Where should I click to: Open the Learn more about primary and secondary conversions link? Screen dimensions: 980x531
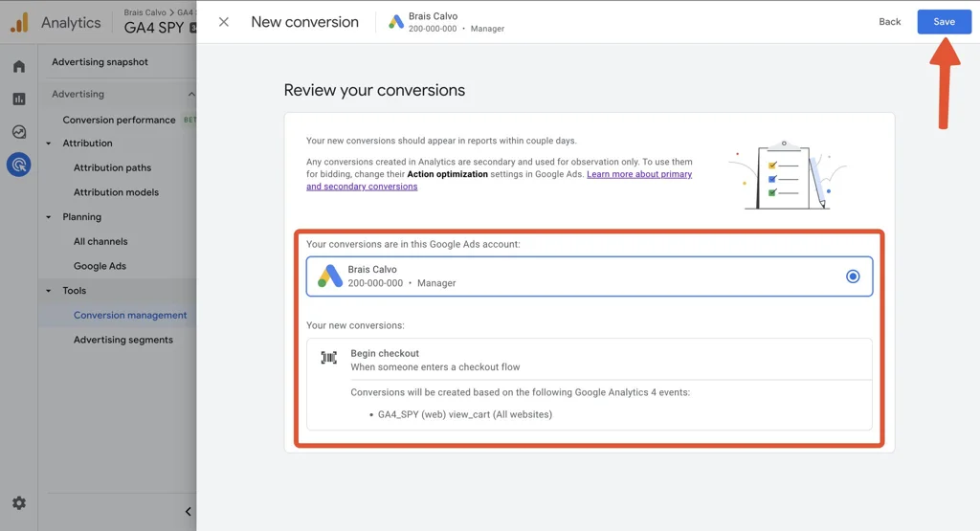pos(499,181)
